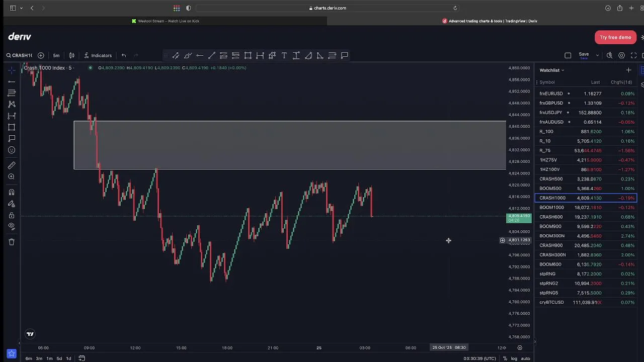The image size is (644, 362).
Task: Open the compare/add symbol plus icon
Action: coord(41,55)
